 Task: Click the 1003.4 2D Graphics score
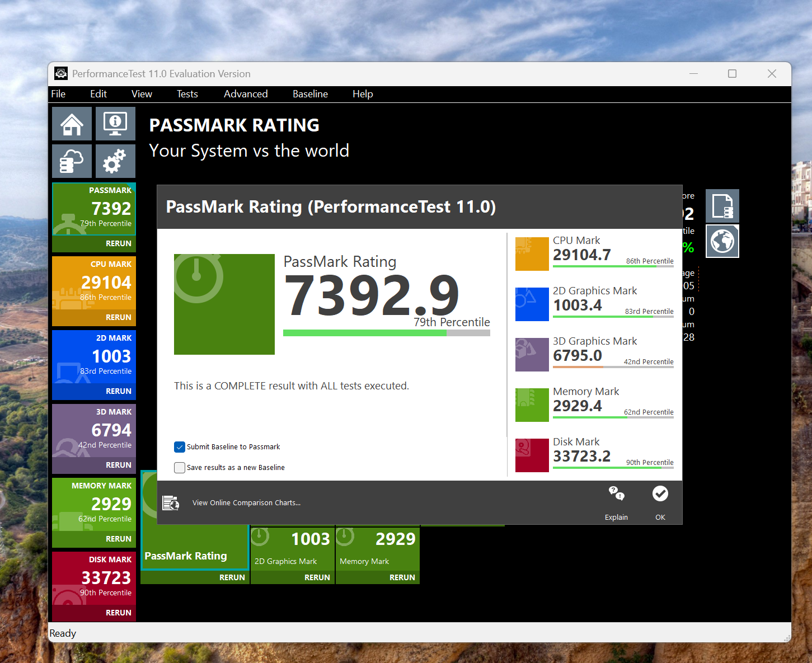tap(578, 305)
